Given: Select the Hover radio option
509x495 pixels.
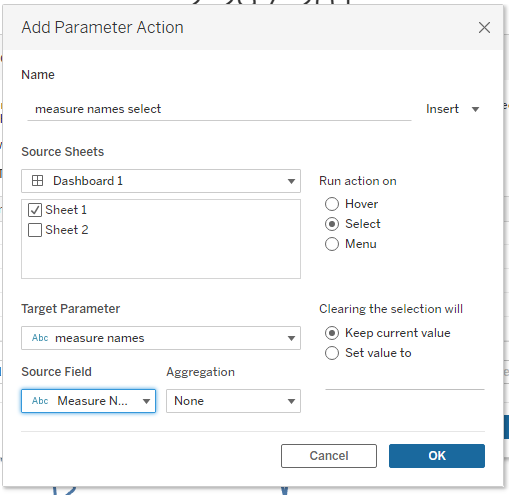Looking at the screenshot, I should click(332, 204).
